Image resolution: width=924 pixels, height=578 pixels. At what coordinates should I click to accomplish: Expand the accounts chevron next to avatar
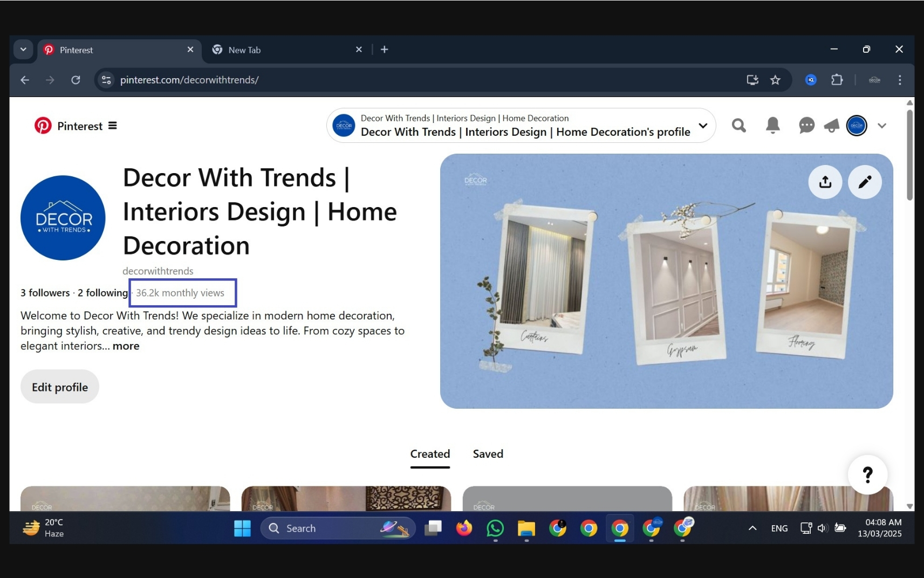pyautogui.click(x=882, y=126)
